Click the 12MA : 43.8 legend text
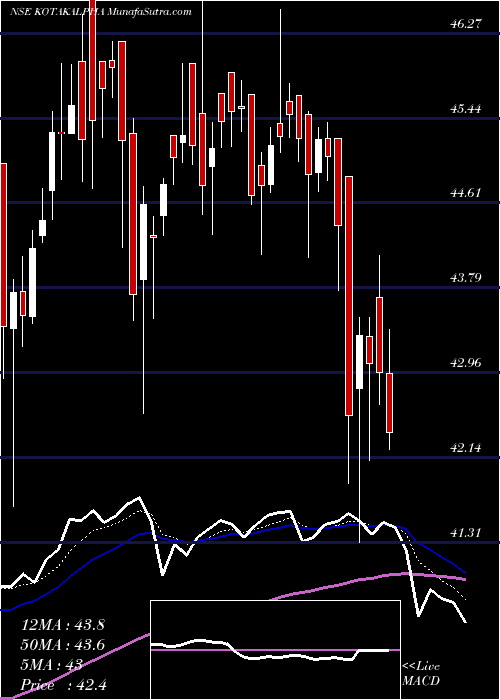500x700 pixels. coord(63,625)
